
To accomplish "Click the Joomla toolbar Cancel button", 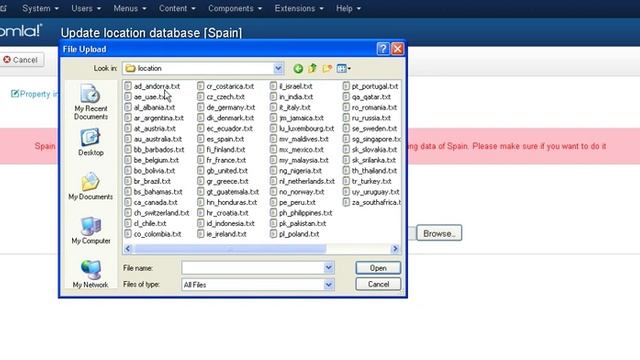I will [x=21, y=60].
